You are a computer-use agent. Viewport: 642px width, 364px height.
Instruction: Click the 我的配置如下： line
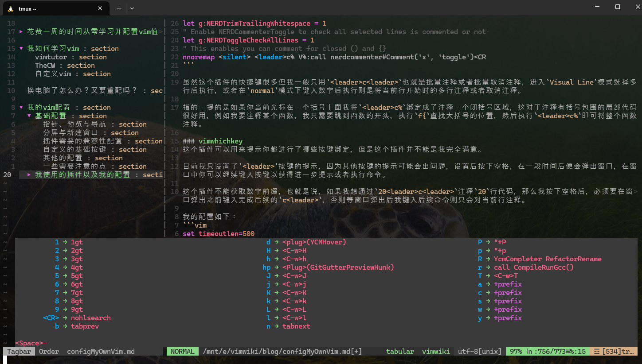210,217
